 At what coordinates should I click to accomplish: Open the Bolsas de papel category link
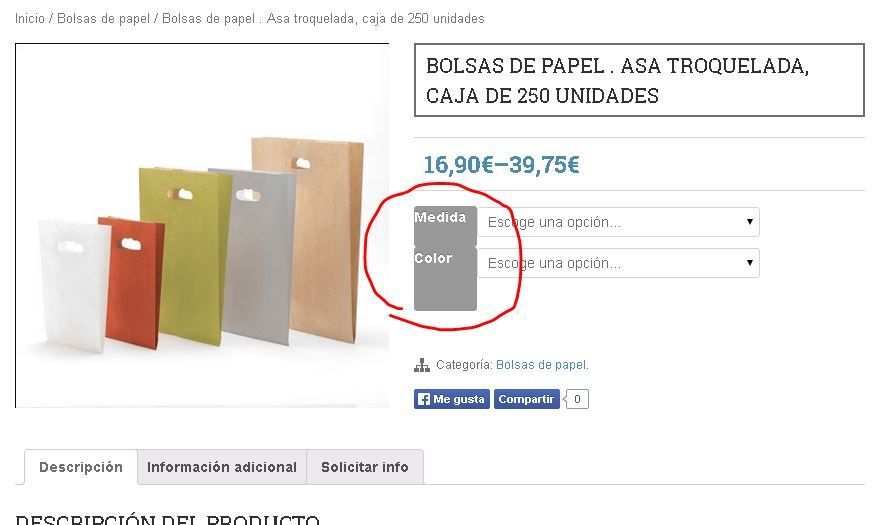542,365
